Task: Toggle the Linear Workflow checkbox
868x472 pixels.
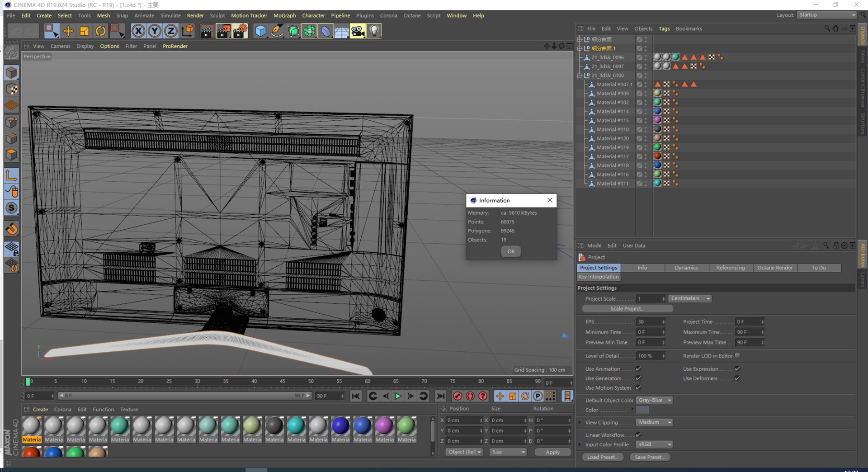Action: coord(638,435)
